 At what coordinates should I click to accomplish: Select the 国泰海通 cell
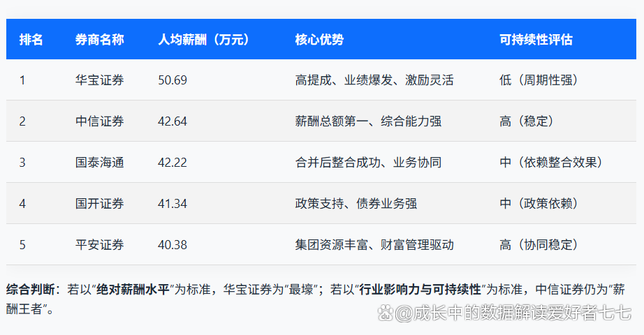[99, 163]
